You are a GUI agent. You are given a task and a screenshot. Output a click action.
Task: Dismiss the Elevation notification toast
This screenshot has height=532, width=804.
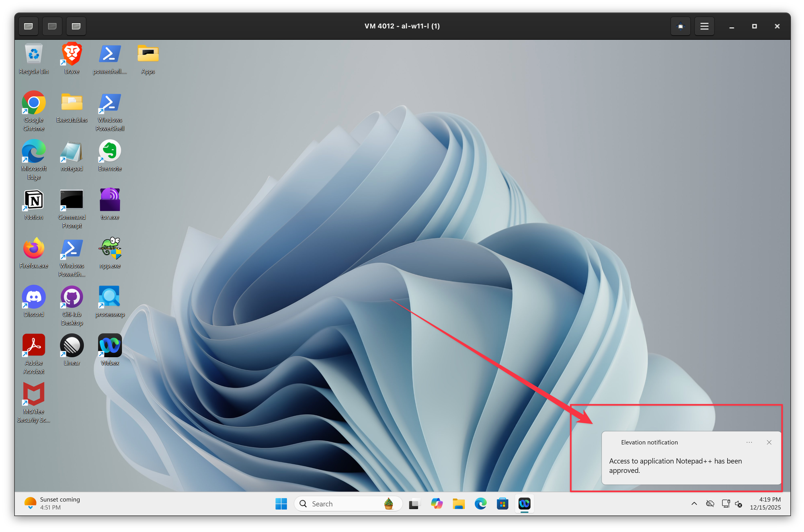point(769,442)
